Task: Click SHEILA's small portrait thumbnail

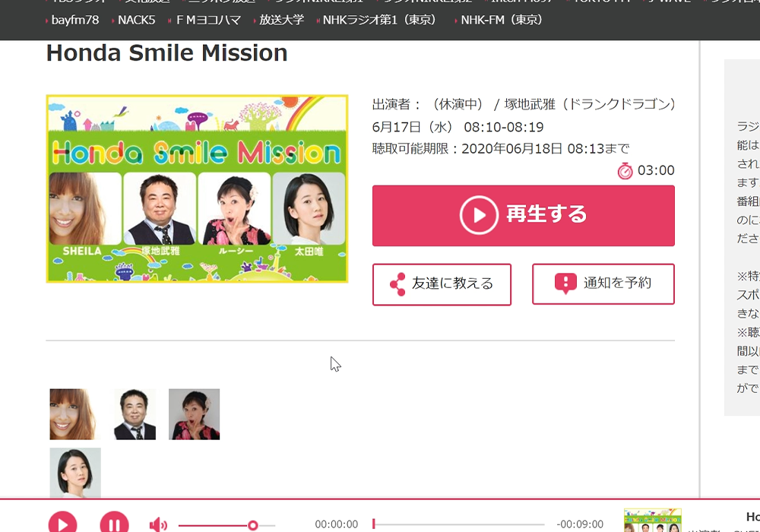Action: [x=74, y=414]
